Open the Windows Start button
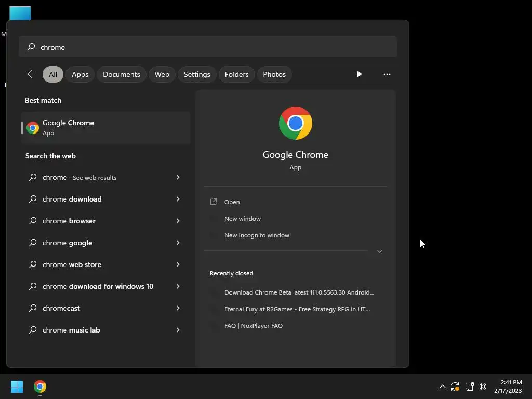532x399 pixels. click(17, 387)
